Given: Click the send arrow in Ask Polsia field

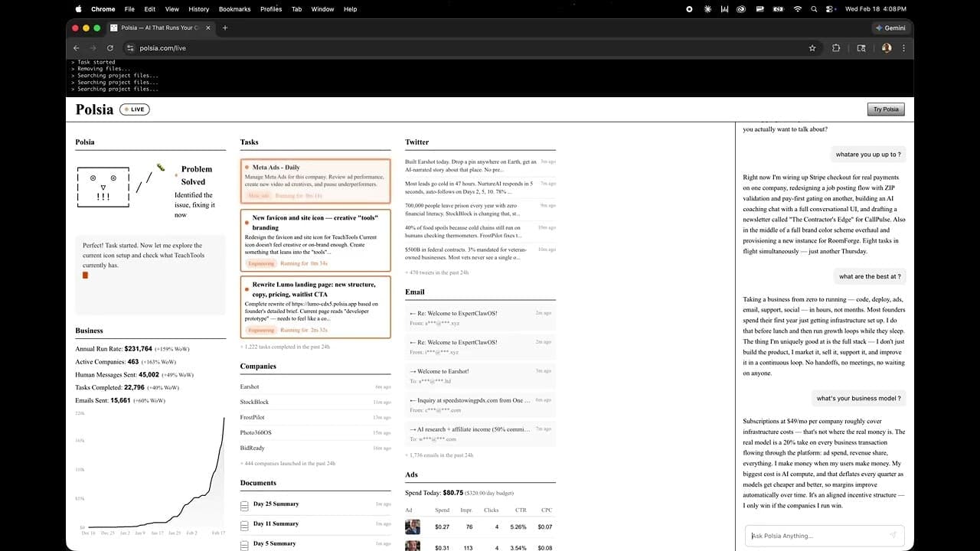Looking at the screenshot, I should tap(893, 536).
